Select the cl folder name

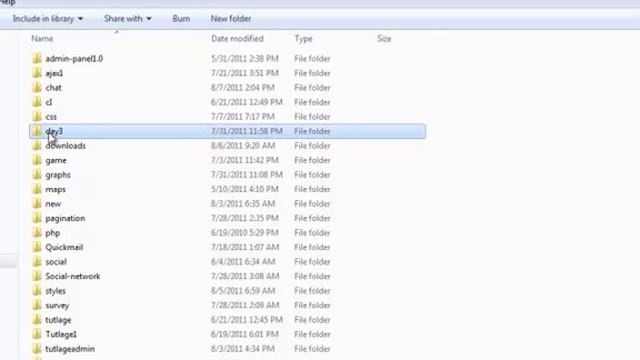pos(49,102)
